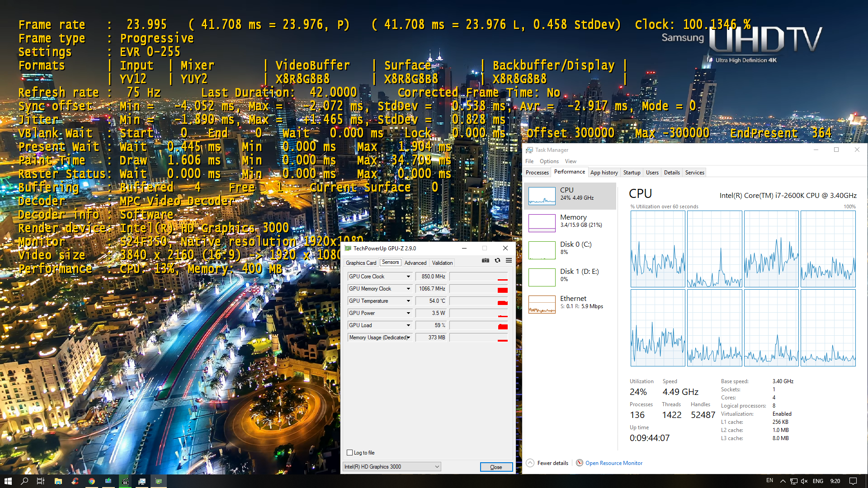Open the Task View taskbar icon
Image resolution: width=868 pixels, height=488 pixels.
pos(41,481)
